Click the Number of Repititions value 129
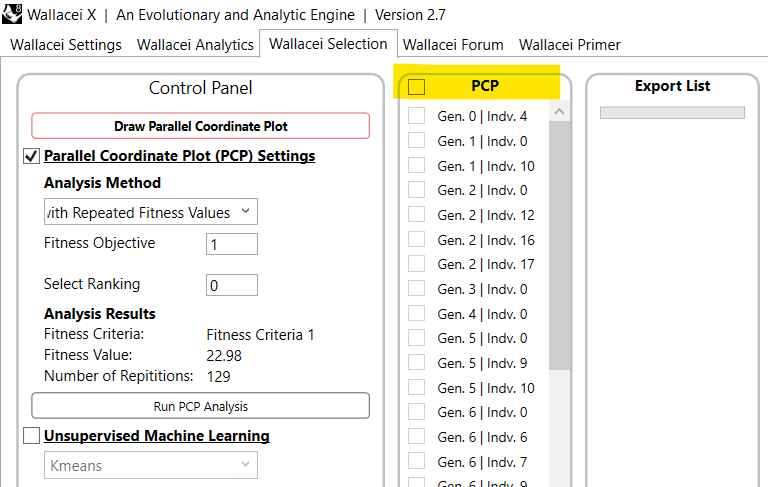The height and width of the screenshot is (487, 768). coord(218,376)
